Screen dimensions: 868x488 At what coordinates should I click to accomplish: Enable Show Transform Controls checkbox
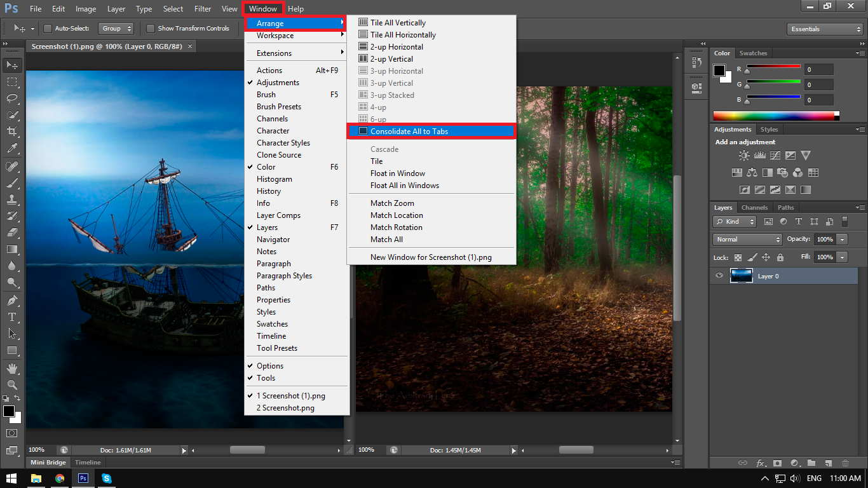[151, 29]
